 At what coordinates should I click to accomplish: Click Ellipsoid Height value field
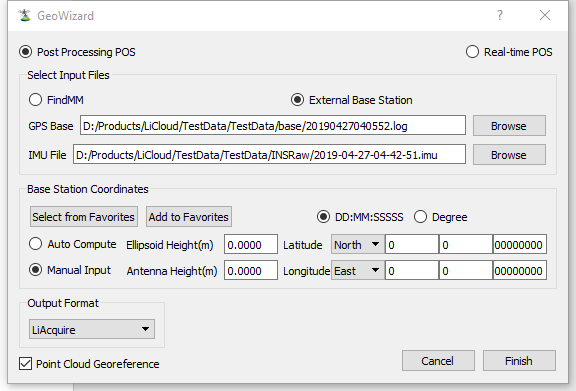pos(251,245)
